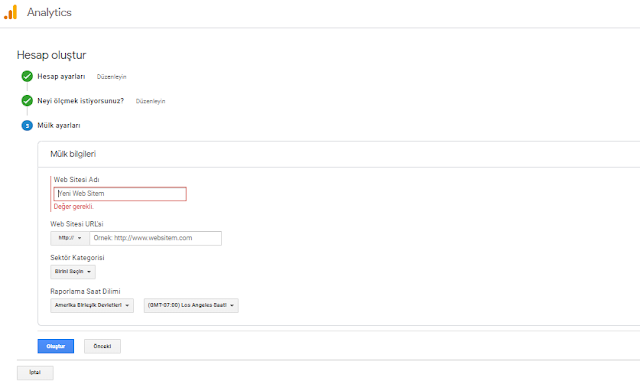The image size is (640, 391).
Task: Click the green checkmark beside Hesap ayarları
Action: 27,76
